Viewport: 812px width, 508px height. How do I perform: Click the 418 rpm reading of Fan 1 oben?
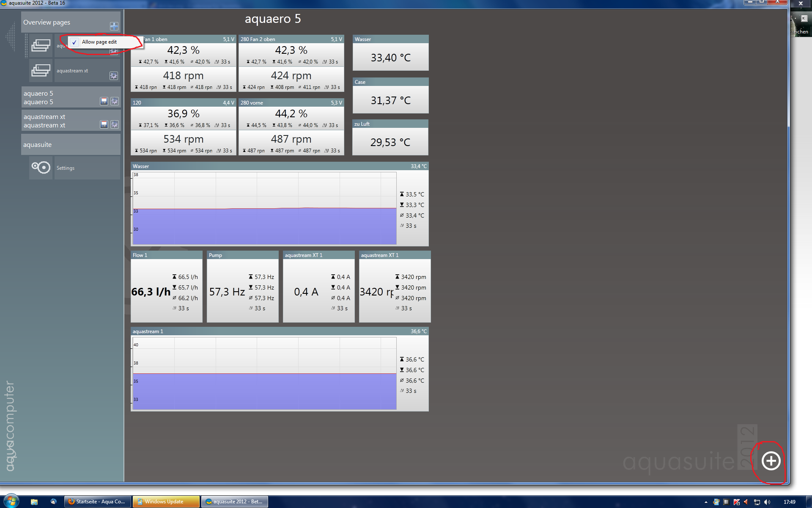(x=184, y=76)
